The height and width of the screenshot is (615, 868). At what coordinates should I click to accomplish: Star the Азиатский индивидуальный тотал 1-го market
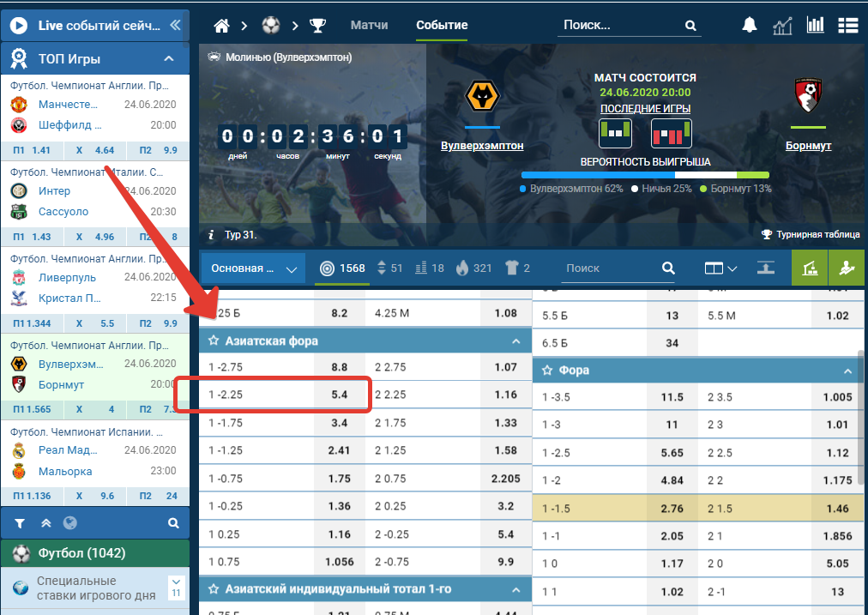[213, 589]
